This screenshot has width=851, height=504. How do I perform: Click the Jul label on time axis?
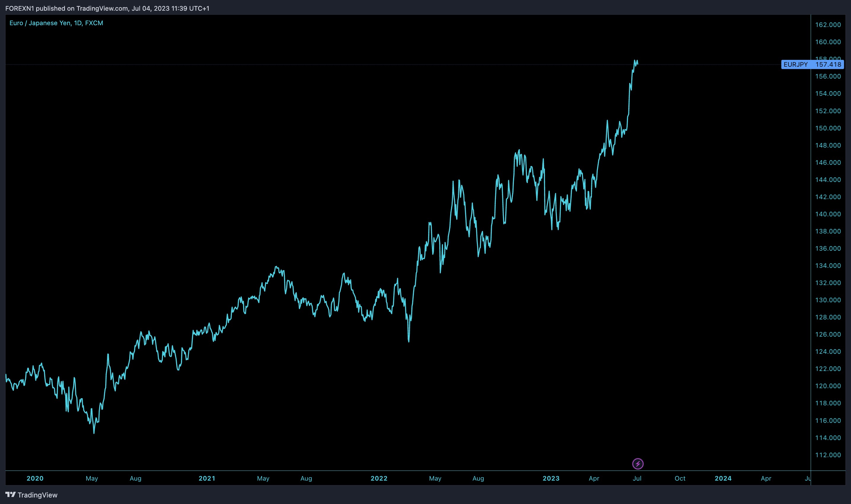click(637, 479)
